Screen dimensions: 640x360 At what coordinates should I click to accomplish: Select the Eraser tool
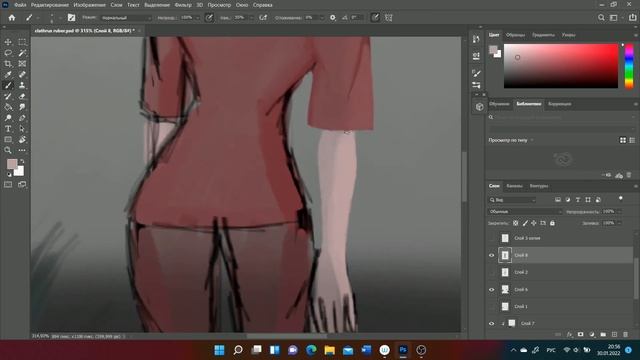click(22, 96)
